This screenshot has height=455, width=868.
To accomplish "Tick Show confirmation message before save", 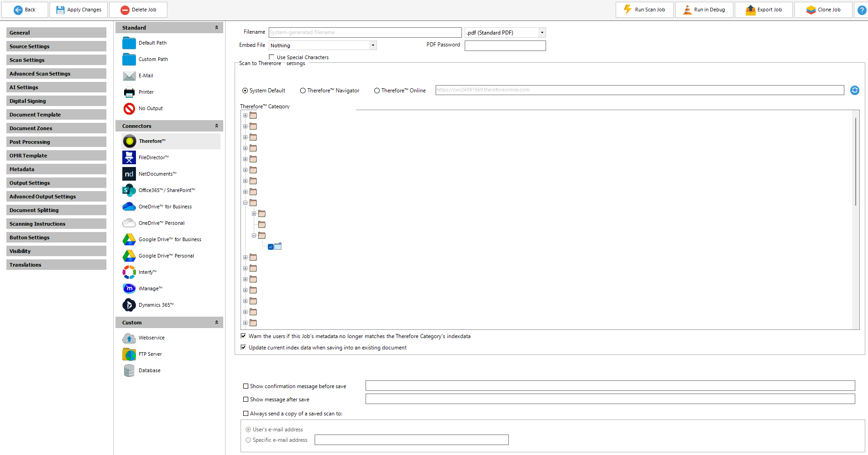I will (246, 386).
